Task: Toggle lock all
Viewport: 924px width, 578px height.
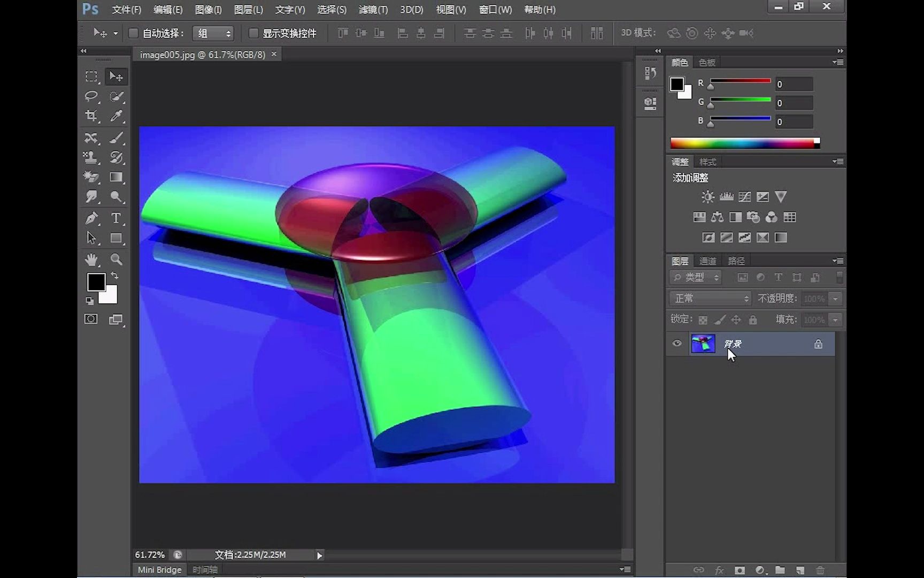Action: click(x=753, y=320)
